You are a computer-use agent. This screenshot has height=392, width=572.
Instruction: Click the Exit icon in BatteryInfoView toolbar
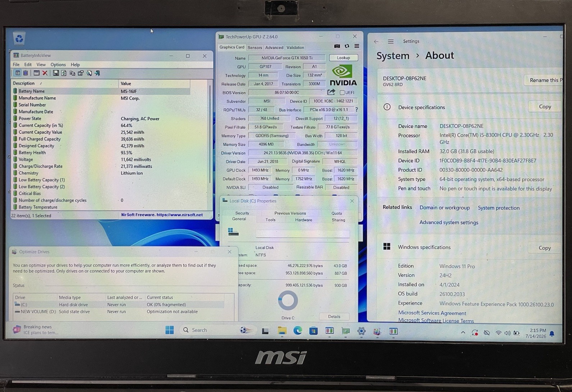point(97,73)
